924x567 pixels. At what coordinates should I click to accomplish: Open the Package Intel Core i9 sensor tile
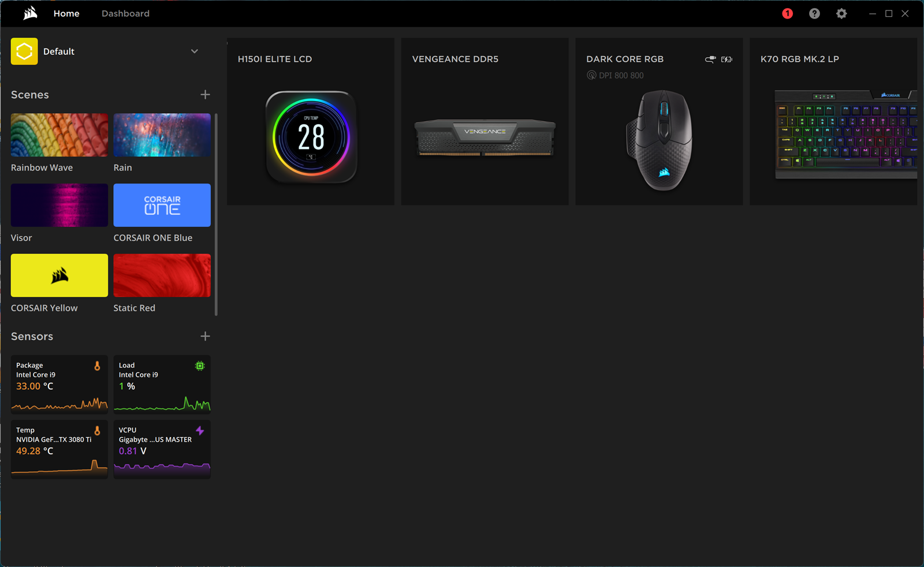coord(59,385)
